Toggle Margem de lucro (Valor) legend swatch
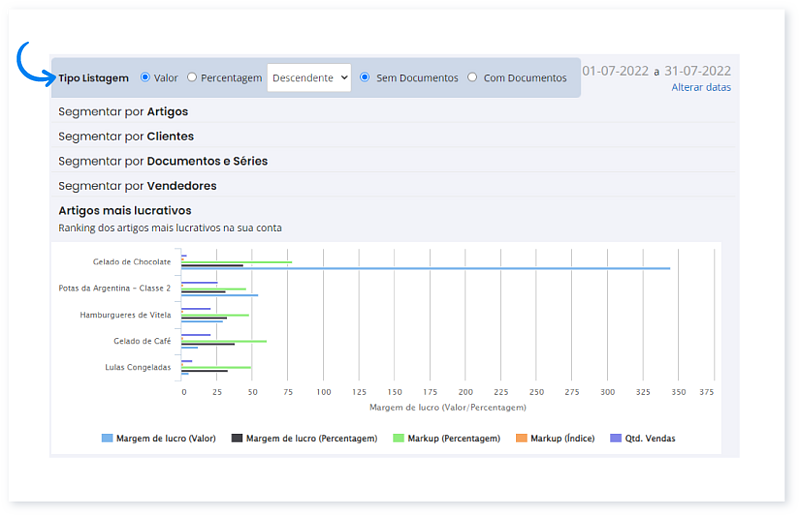Screen dimensions: 800x516 click(x=107, y=438)
